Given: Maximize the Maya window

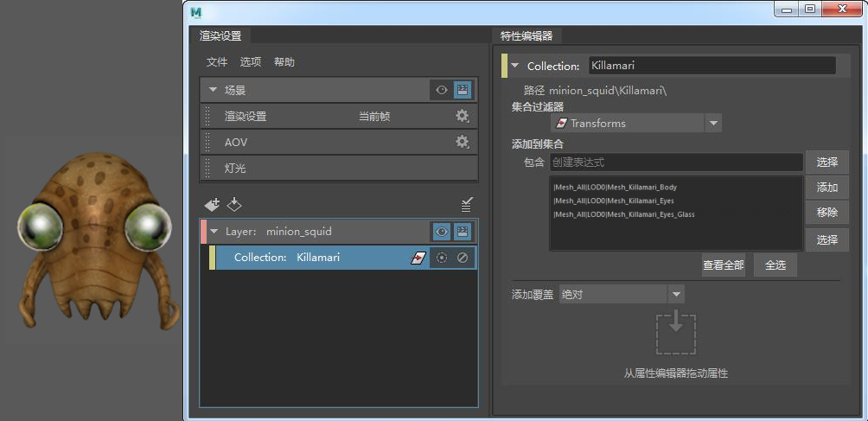Looking at the screenshot, I should [810, 10].
